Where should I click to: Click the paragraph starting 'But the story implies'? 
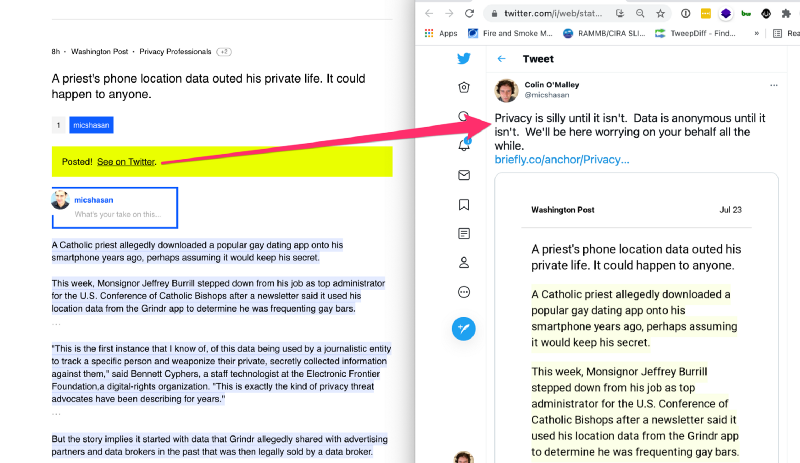pyautogui.click(x=220, y=445)
